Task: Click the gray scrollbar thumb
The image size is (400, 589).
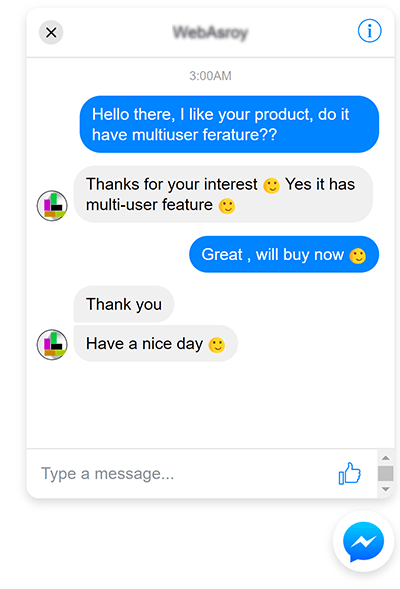Action: click(385, 473)
